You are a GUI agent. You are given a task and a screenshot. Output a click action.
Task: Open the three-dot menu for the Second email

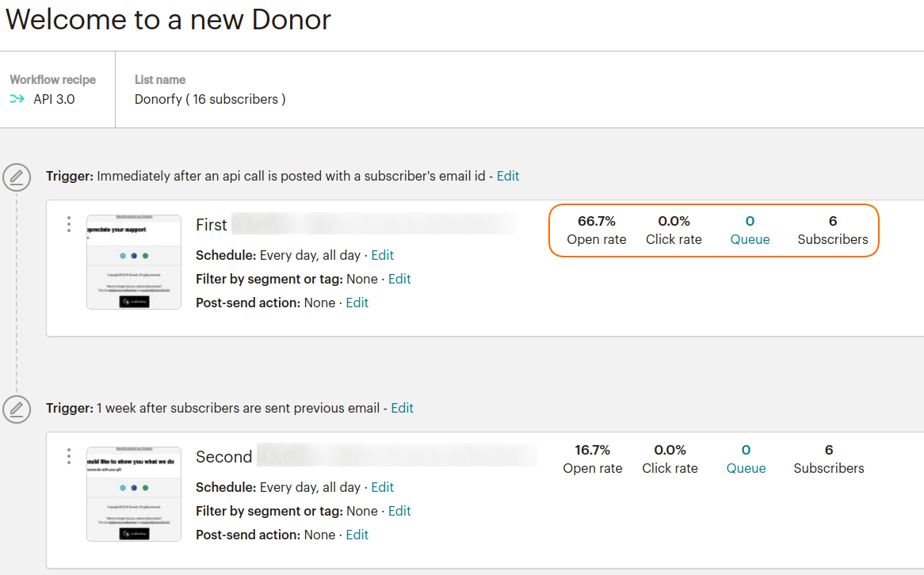point(69,456)
